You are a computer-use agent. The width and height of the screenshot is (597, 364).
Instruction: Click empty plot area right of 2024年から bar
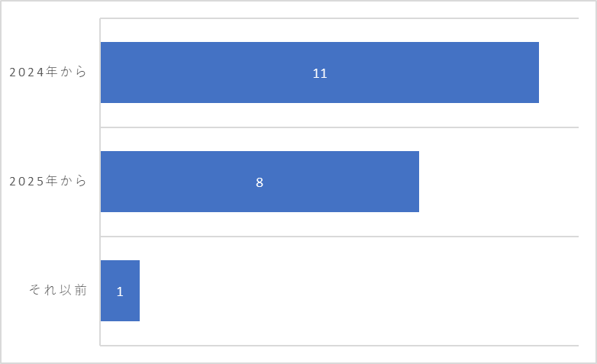click(x=559, y=72)
